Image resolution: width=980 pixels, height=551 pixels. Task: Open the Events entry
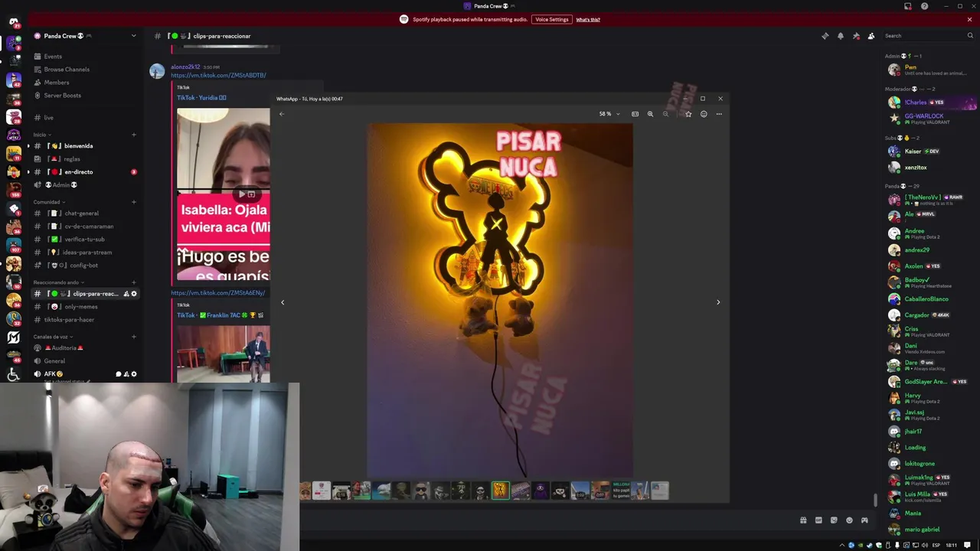[x=53, y=57]
